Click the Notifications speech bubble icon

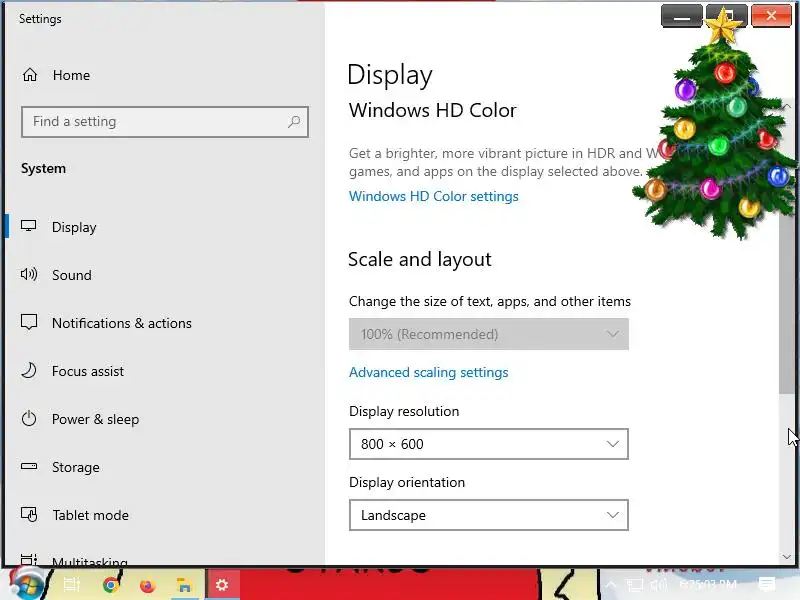pyautogui.click(x=29, y=322)
